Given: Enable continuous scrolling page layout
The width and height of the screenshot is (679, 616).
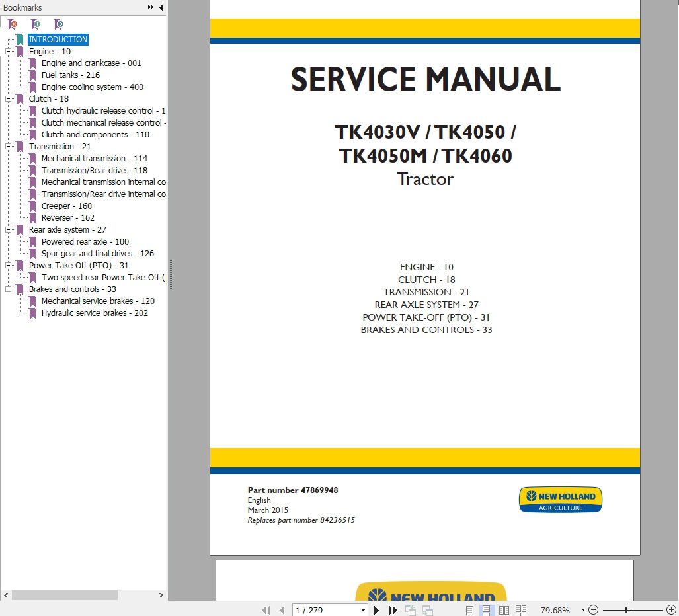Looking at the screenshot, I should click(x=487, y=609).
